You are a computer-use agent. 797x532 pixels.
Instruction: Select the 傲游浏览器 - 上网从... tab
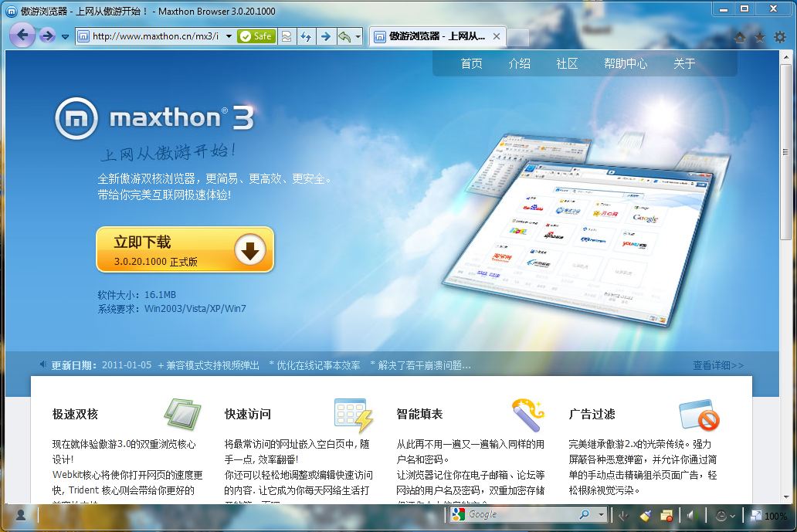[x=437, y=36]
